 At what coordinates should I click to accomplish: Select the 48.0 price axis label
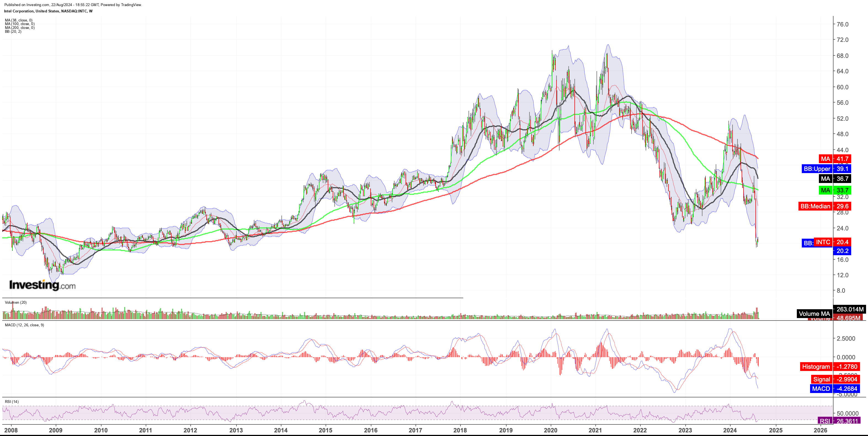(842, 134)
